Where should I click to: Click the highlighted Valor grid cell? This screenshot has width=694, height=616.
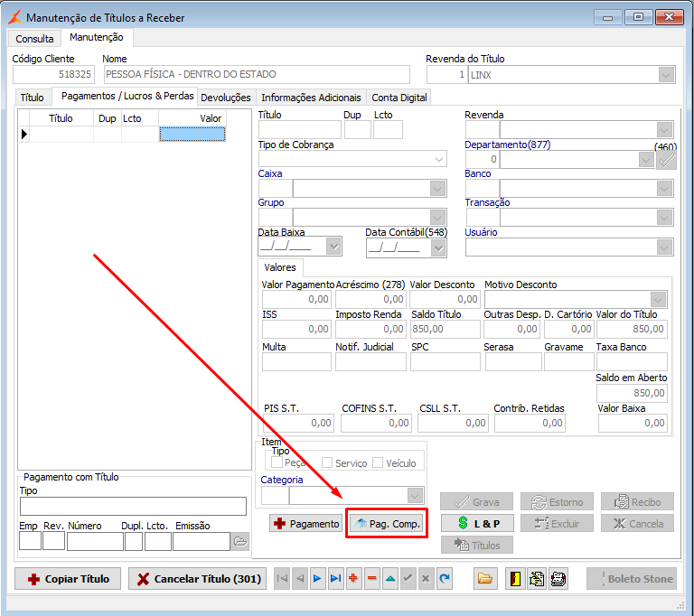pyautogui.click(x=192, y=134)
